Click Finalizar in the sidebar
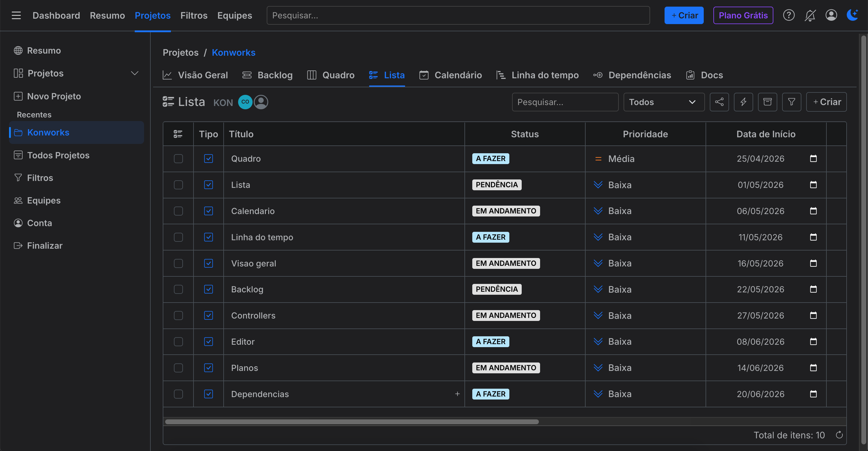 point(38,246)
